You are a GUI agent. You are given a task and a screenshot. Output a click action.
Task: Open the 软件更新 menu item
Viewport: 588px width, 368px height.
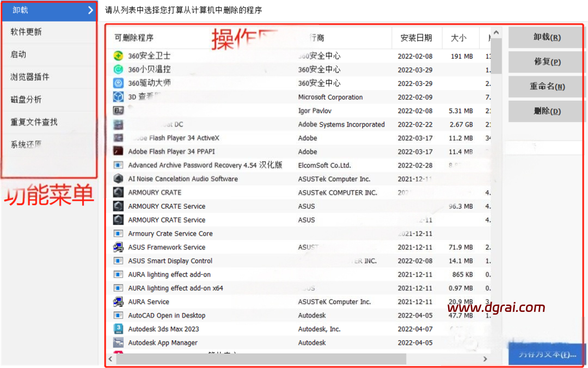(x=26, y=32)
